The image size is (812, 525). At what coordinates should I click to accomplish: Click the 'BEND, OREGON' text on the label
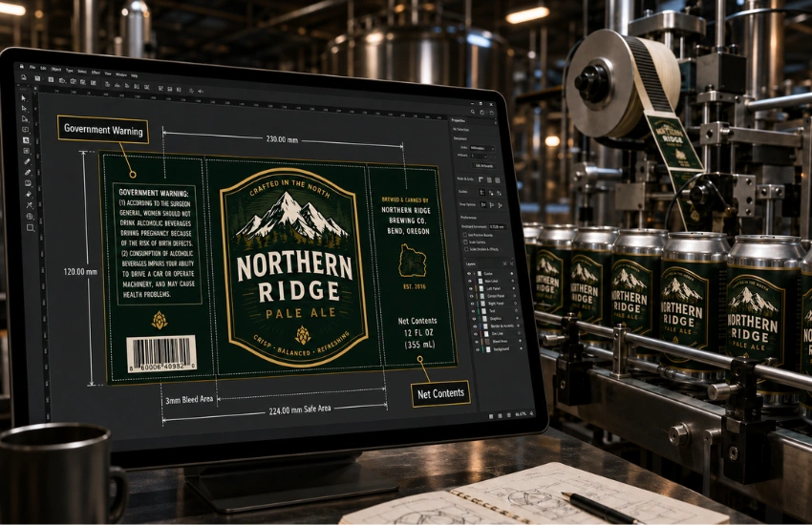pyautogui.click(x=408, y=231)
